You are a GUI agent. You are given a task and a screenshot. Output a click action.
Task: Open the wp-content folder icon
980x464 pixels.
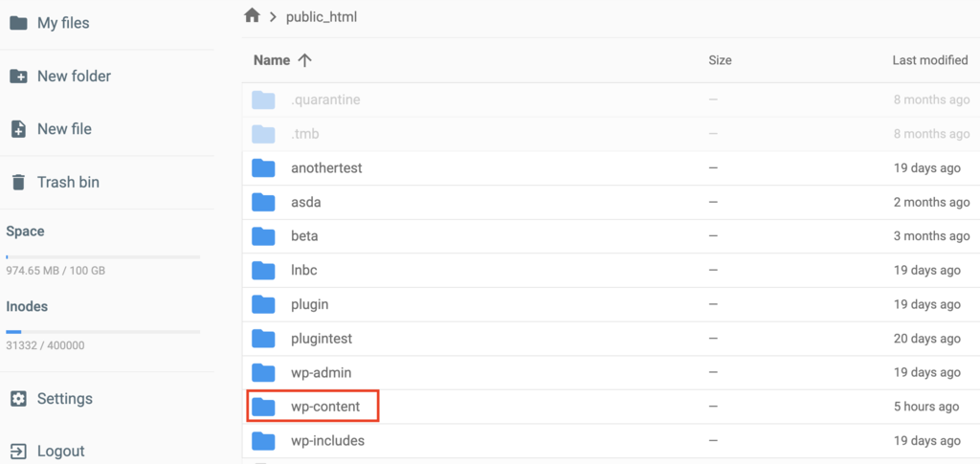pos(263,407)
